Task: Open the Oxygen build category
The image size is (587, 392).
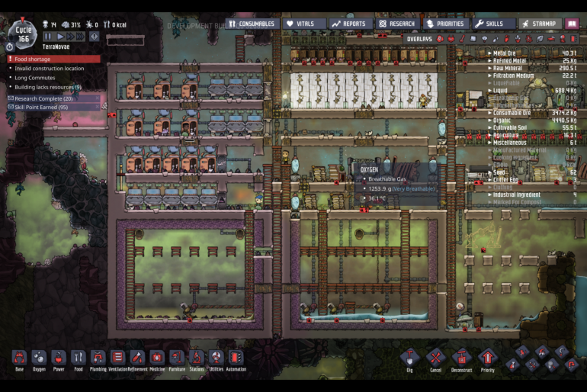Action: click(39, 358)
